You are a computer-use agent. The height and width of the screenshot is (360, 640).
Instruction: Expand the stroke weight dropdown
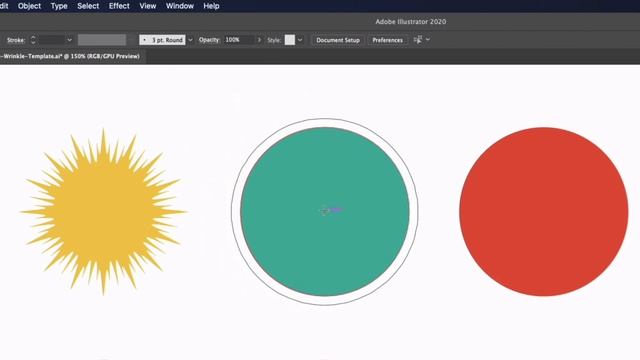tap(69, 40)
